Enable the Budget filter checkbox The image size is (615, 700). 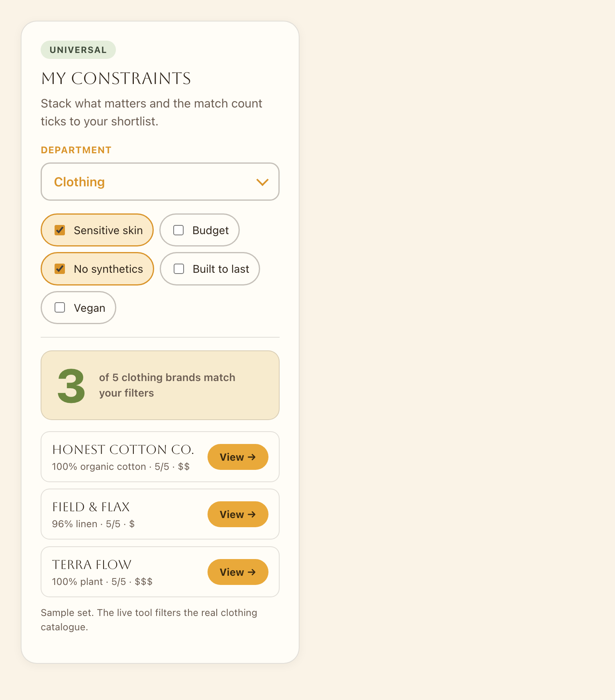[178, 230]
